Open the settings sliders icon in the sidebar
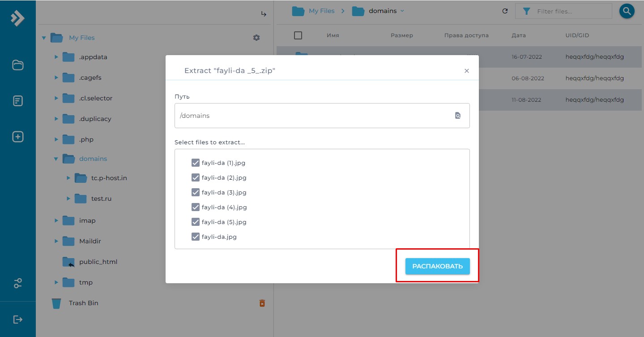Viewport: 644px width, 337px height. (17, 283)
